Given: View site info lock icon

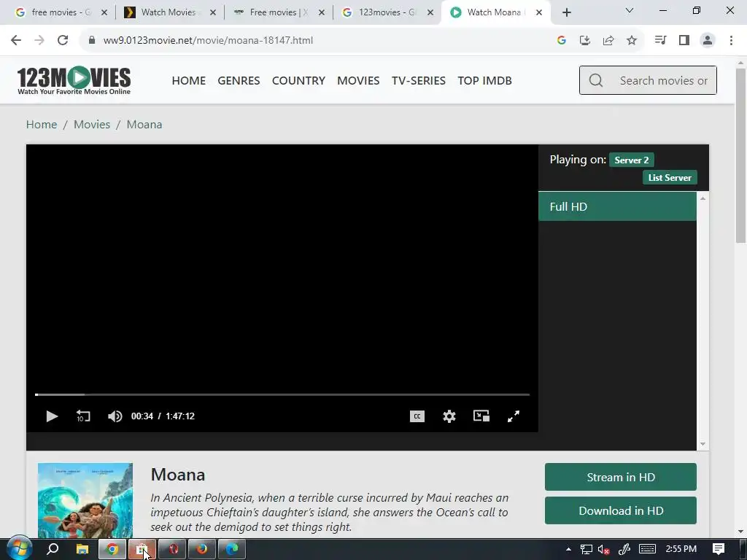Looking at the screenshot, I should click(92, 41).
